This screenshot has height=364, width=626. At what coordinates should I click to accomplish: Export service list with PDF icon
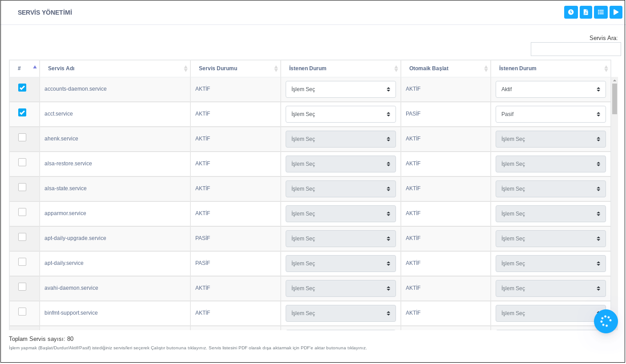click(x=586, y=12)
